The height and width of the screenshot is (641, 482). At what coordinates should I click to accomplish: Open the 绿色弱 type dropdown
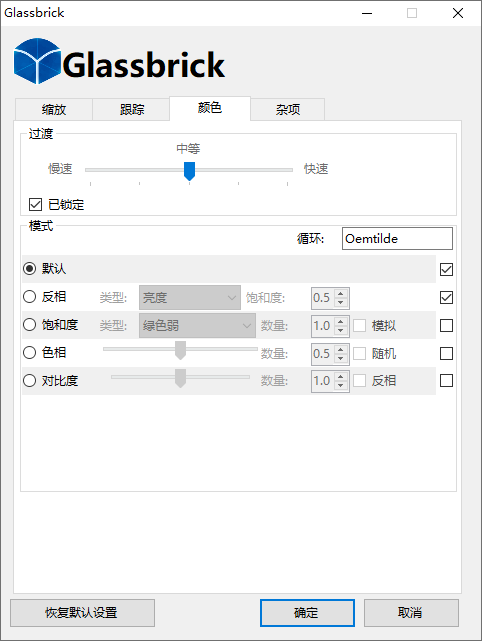click(197, 326)
